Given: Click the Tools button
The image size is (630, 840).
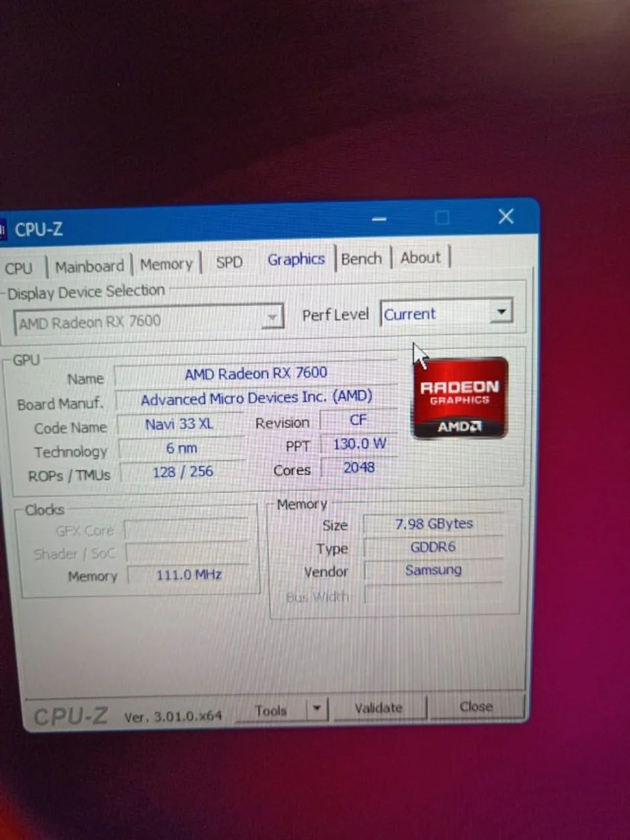Looking at the screenshot, I should [x=271, y=710].
